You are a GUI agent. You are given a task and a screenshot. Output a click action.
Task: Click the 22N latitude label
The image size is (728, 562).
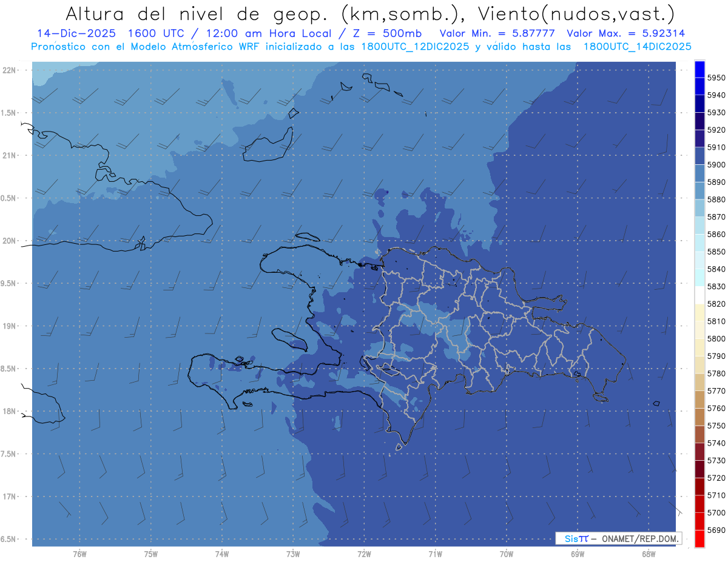pos(10,70)
